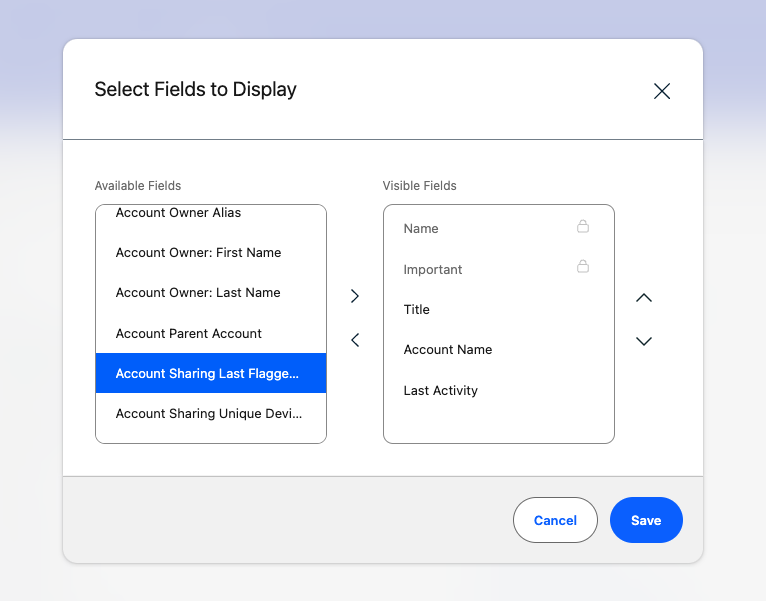The height and width of the screenshot is (601, 766).
Task: Select Account Parent Account field
Action: point(211,333)
